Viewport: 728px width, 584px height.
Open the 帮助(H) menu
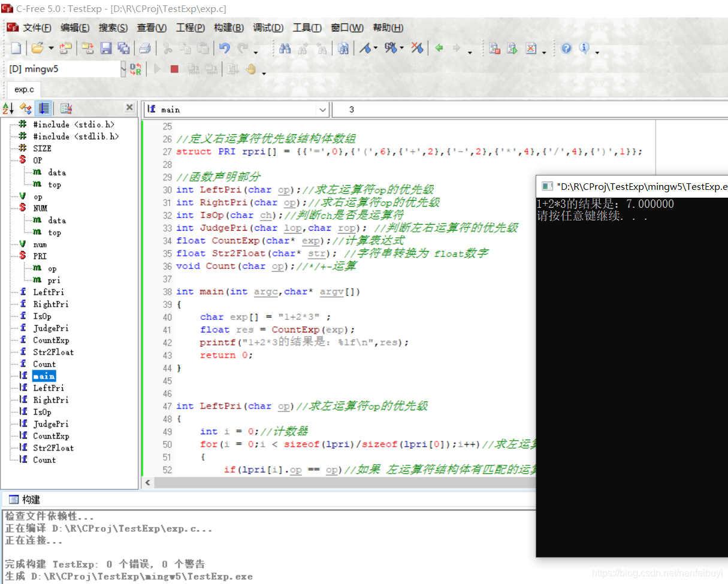(388, 28)
